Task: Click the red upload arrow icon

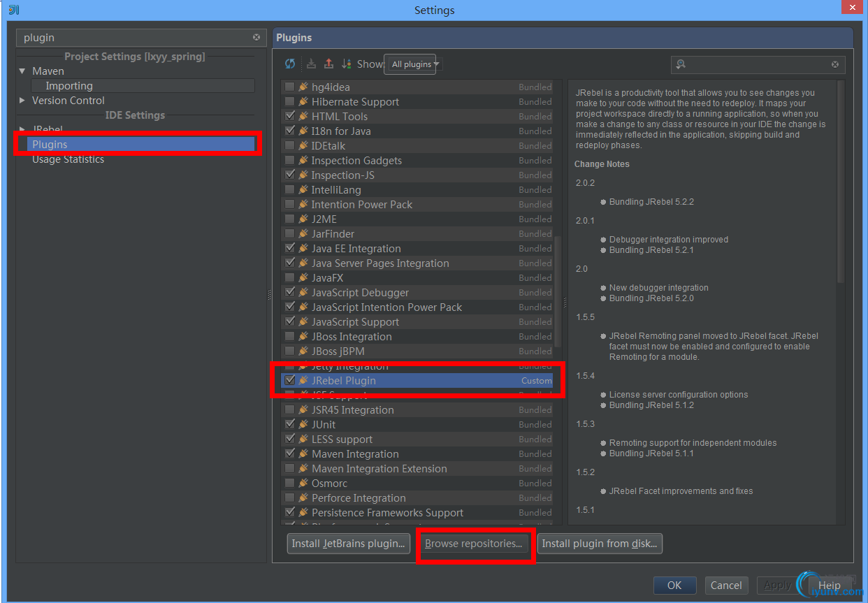Action: pos(329,64)
